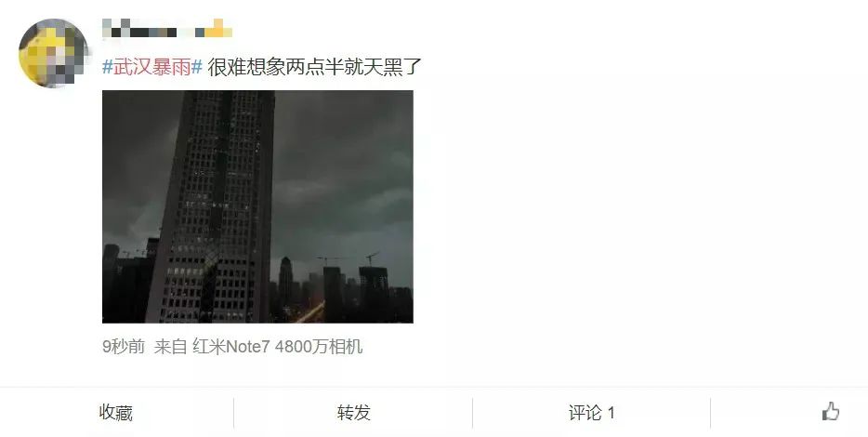Image resolution: width=868 pixels, height=437 pixels.
Task: Click the trailing blue # of the hashtag
Action: (x=196, y=67)
